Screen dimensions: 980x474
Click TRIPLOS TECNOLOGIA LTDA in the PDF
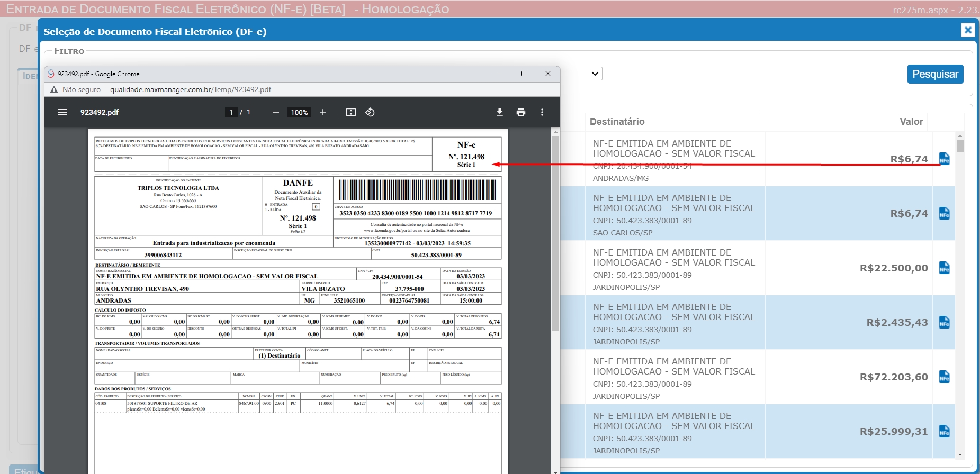pyautogui.click(x=178, y=188)
